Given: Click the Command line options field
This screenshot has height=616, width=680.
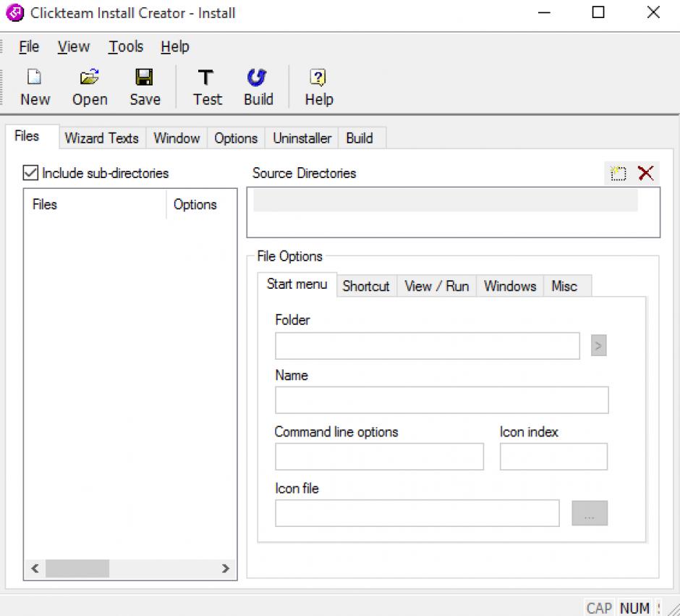Looking at the screenshot, I should [x=379, y=456].
